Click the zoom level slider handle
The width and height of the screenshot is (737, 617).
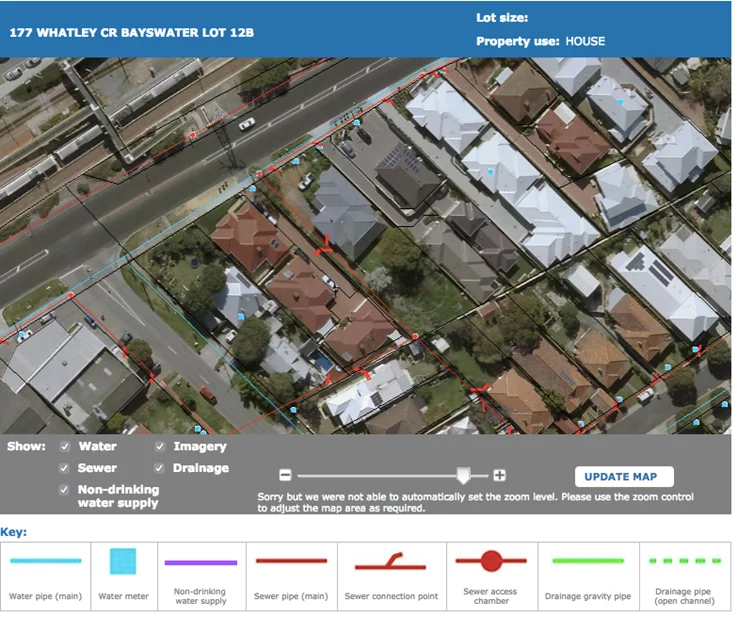pyautogui.click(x=462, y=476)
